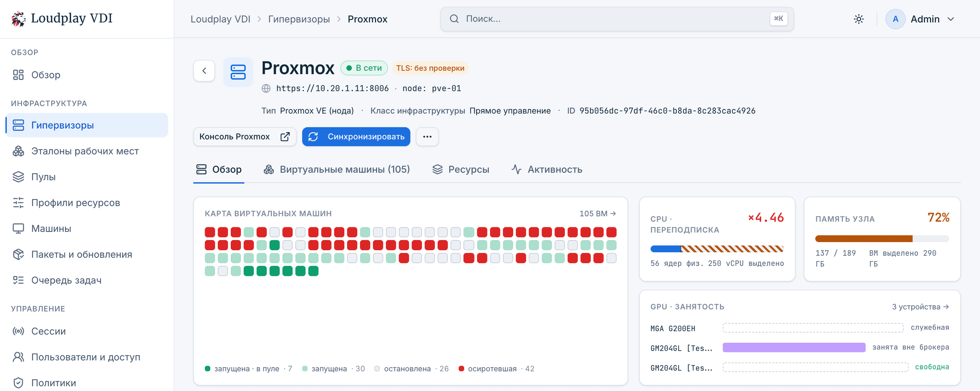Open Эталоны рабочих мест in sidebar
The width and height of the screenshot is (980, 391).
click(87, 151)
